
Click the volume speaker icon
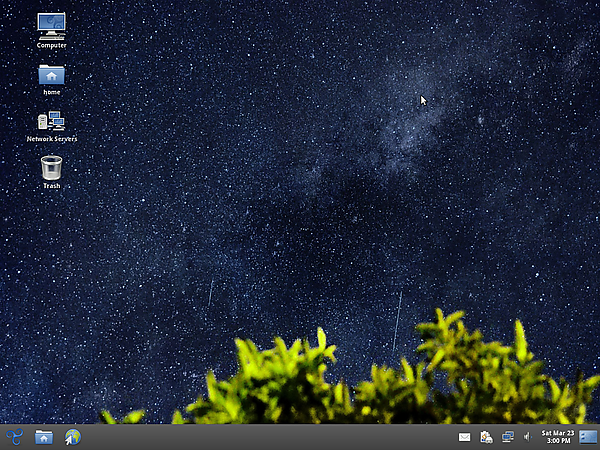[x=526, y=437]
